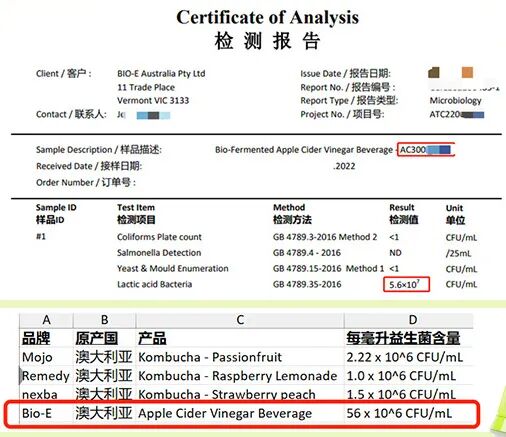Select 'Bio-Fermented Apple Cider Vinegar Beverage' text
This screenshot has height=437, width=506.
304,150
